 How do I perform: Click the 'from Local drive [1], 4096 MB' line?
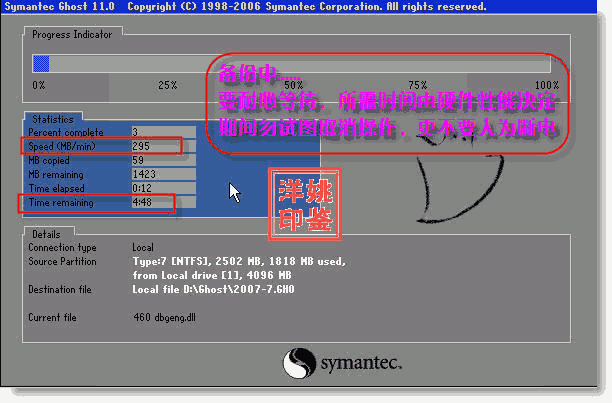pos(212,275)
